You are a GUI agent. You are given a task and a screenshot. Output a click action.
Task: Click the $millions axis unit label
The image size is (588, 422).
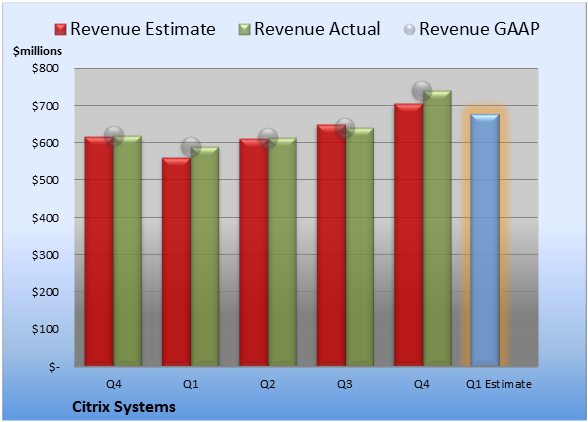(38, 51)
